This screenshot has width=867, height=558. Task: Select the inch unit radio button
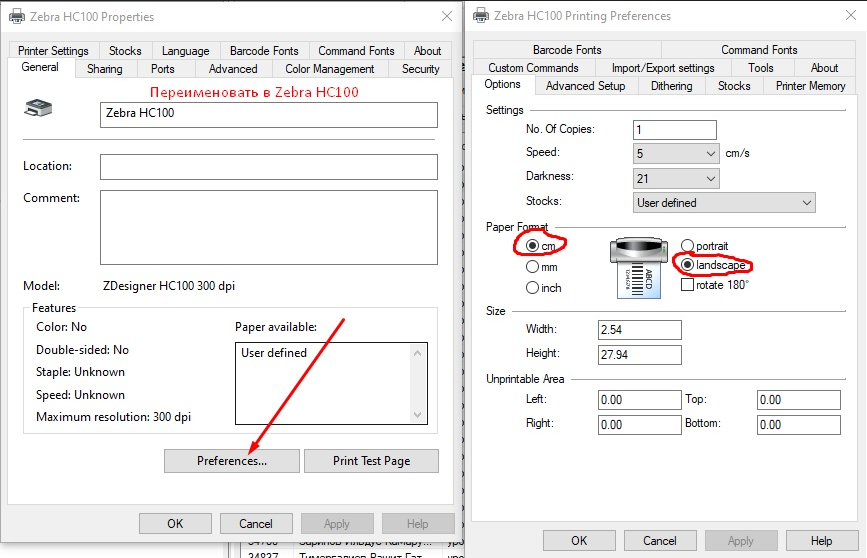(x=532, y=288)
